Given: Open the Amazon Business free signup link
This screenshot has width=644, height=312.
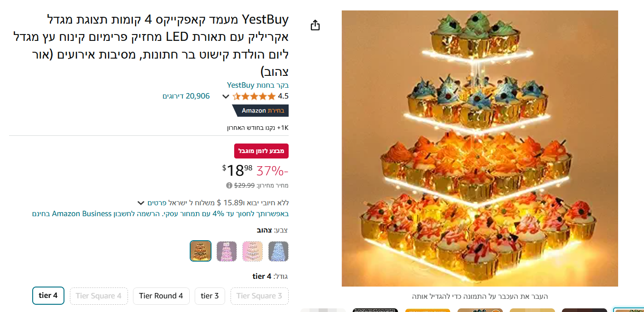Looking at the screenshot, I should pyautogui.click(x=160, y=213).
